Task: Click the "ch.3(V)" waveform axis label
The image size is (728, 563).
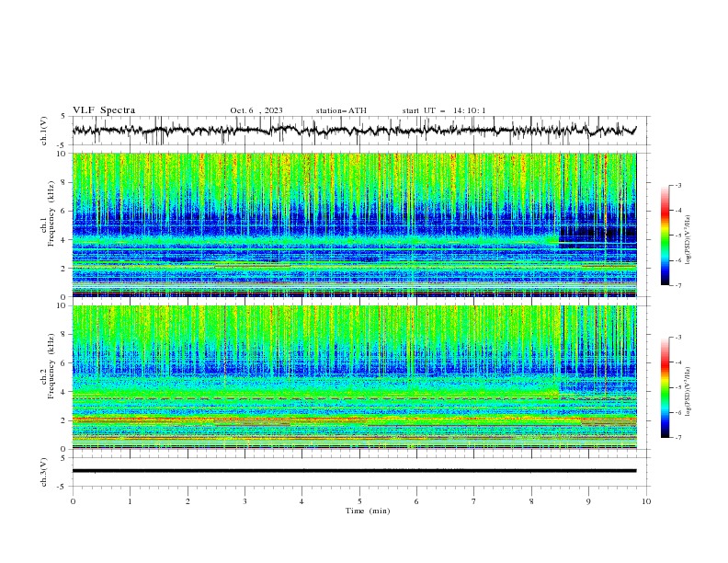Action: click(44, 472)
